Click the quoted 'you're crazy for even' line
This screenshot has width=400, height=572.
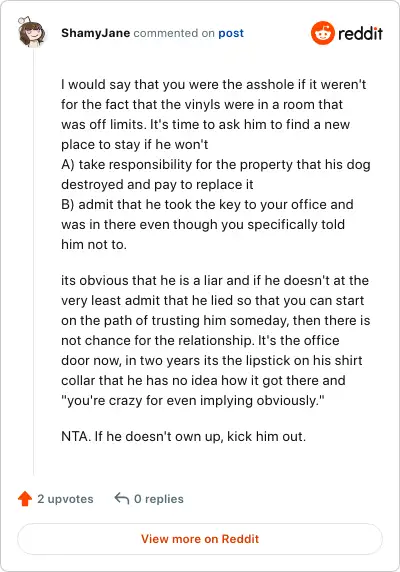coord(193,401)
